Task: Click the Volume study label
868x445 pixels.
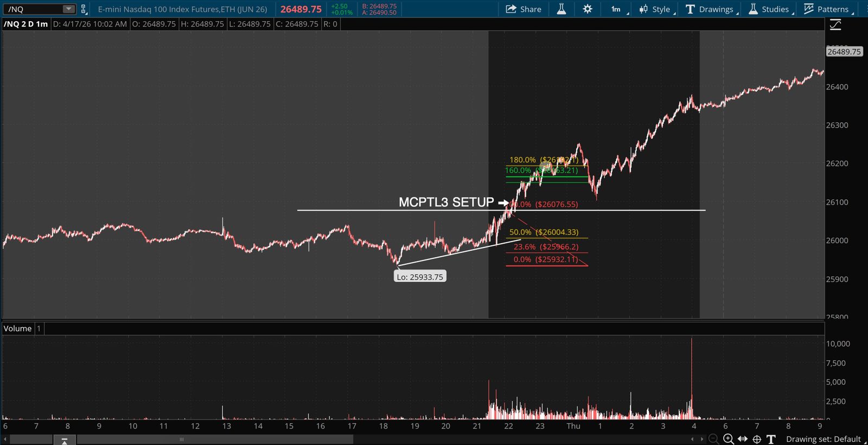Action: point(18,328)
